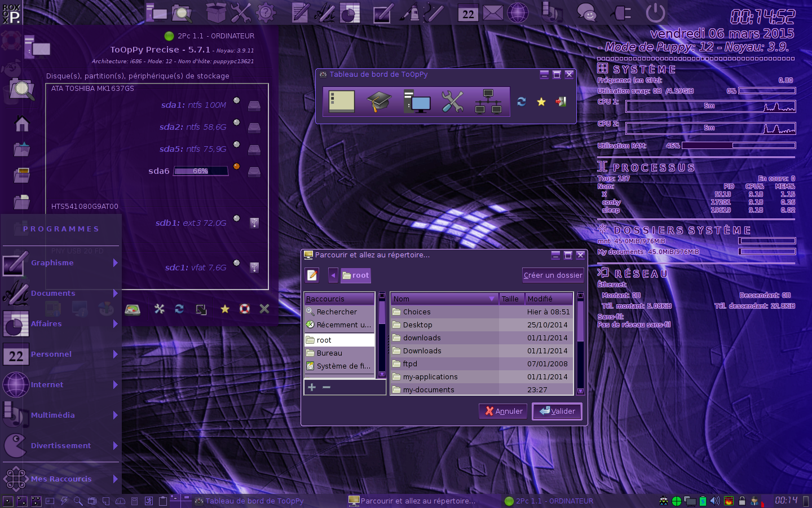Click the red exit icon in Tableau de bord
Image resolution: width=812 pixels, height=508 pixels.
(561, 102)
